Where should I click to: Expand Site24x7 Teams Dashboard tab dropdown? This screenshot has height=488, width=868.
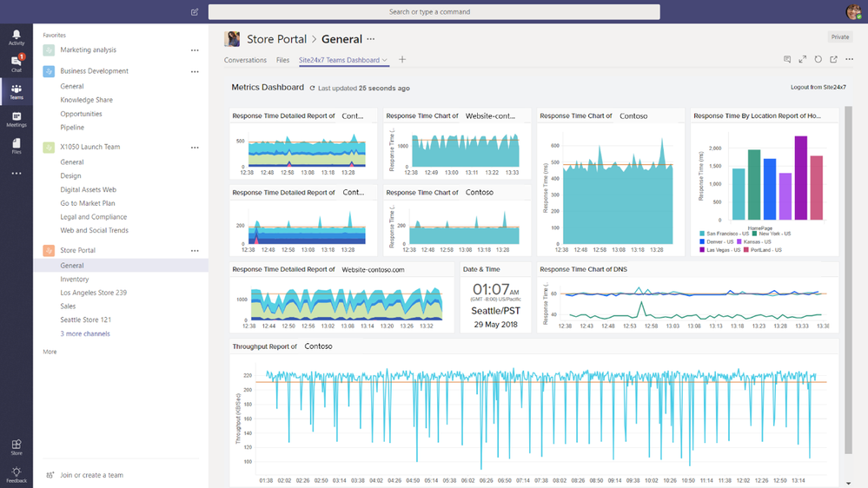click(385, 60)
